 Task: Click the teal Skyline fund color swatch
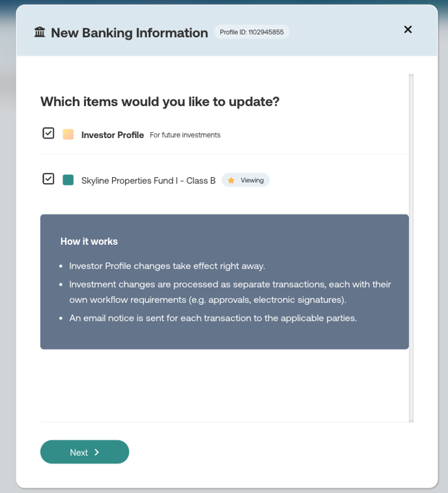tap(68, 180)
